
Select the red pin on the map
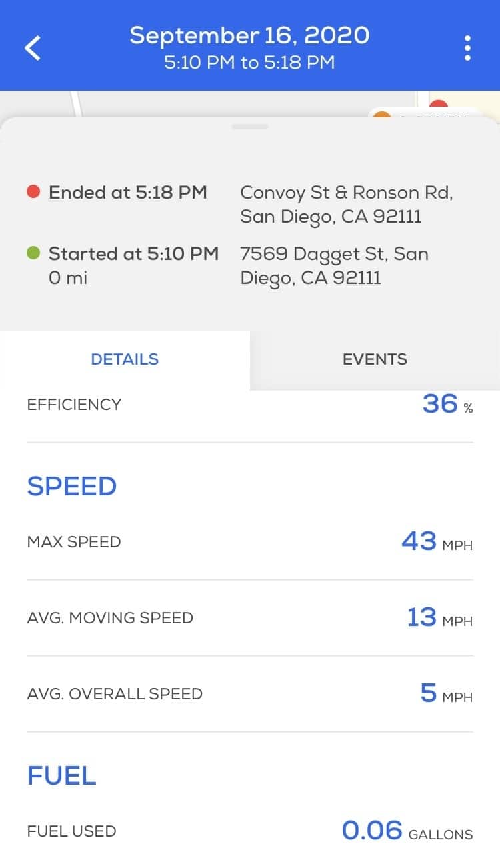click(x=438, y=107)
